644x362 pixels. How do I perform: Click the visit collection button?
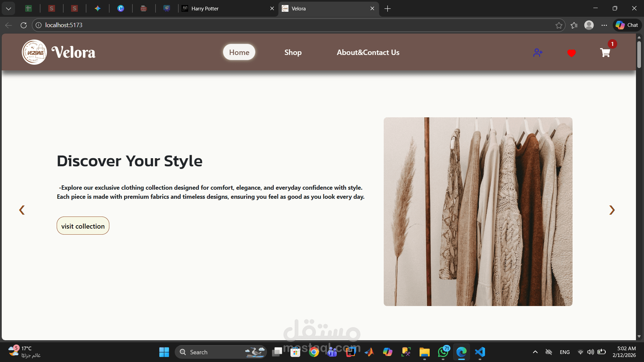pyautogui.click(x=83, y=226)
